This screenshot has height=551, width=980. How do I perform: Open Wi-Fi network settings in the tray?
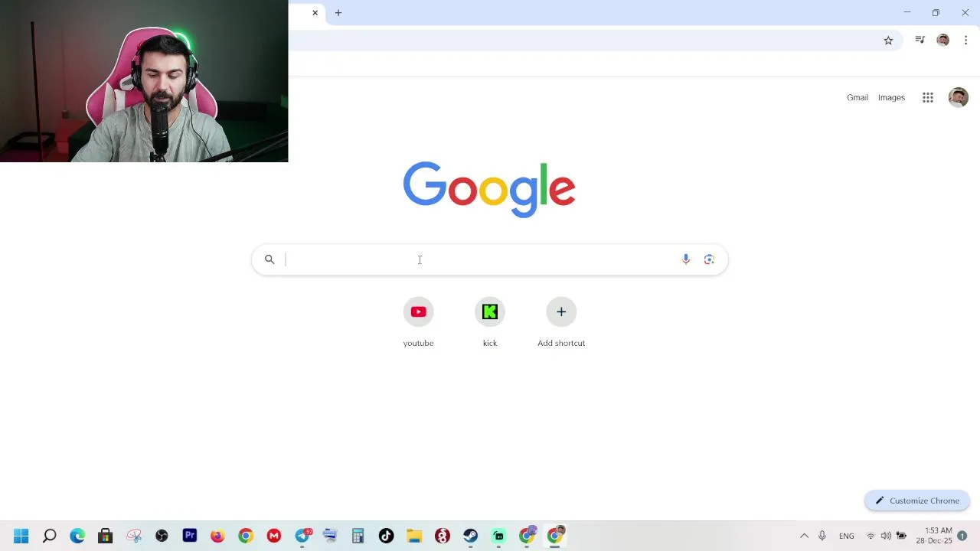tap(871, 536)
